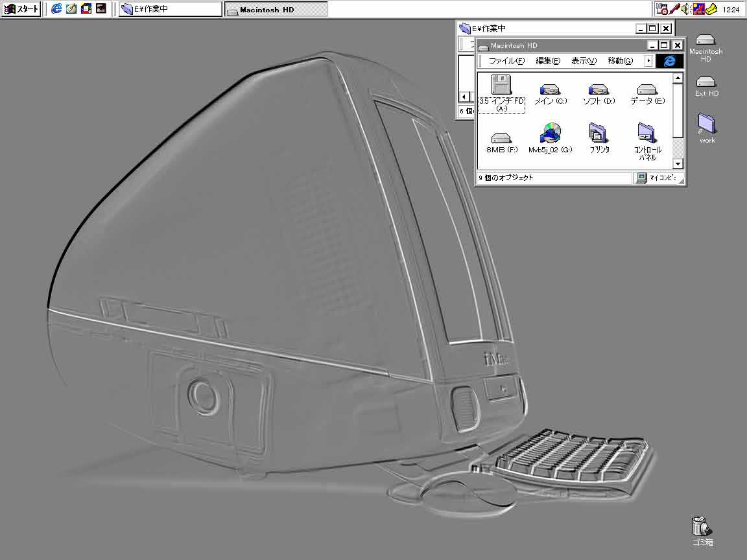This screenshot has height=560, width=747.
Task: Launch the notepad-and-pencil quick launch icon
Action: tap(71, 8)
